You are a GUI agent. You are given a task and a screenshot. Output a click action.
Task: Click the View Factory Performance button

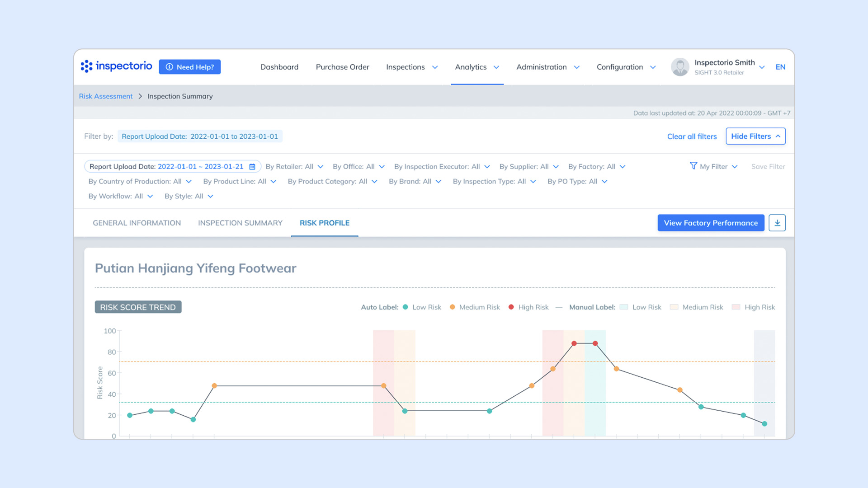pos(711,223)
